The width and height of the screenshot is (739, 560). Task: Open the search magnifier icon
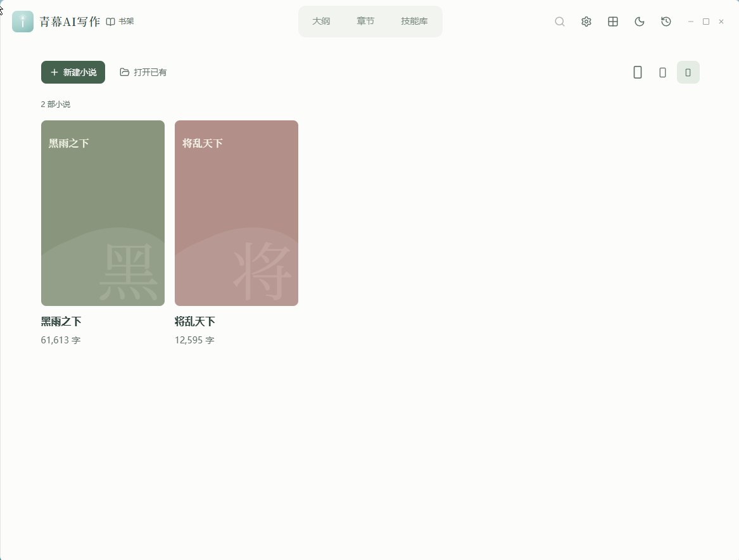[559, 21]
